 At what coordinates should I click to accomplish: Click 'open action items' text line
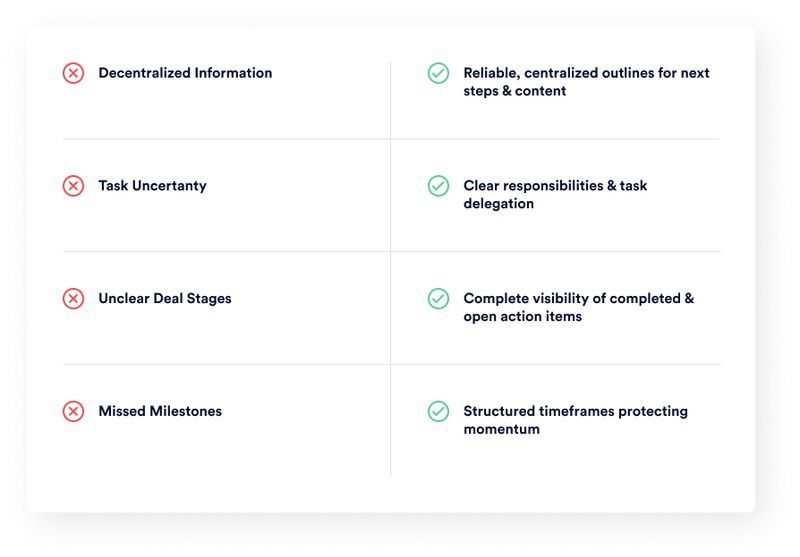[x=522, y=317]
